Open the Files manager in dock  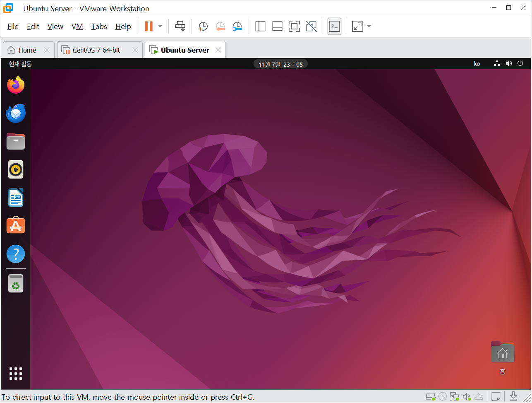coord(16,141)
